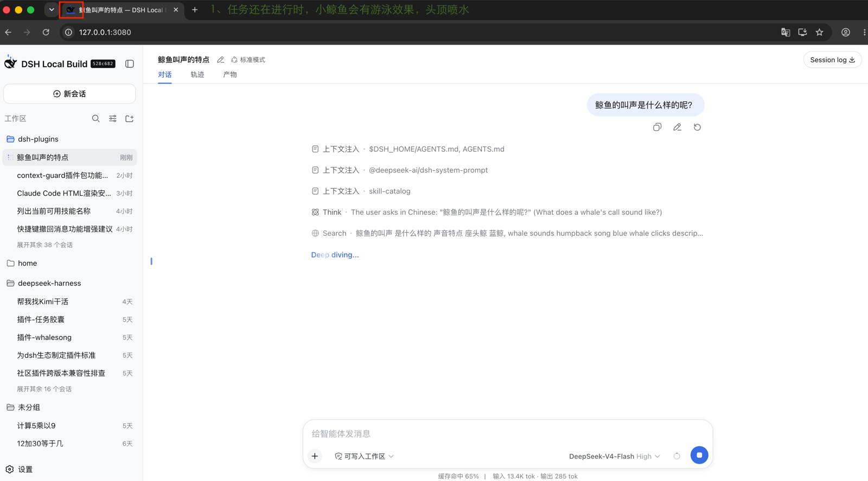Screen dimensions: 868x481
Task: Download the Session log
Action: point(832,60)
